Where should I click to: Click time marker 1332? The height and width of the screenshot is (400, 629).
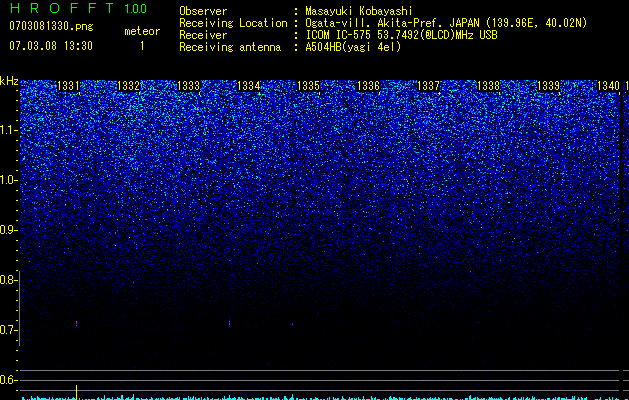pyautogui.click(x=128, y=86)
